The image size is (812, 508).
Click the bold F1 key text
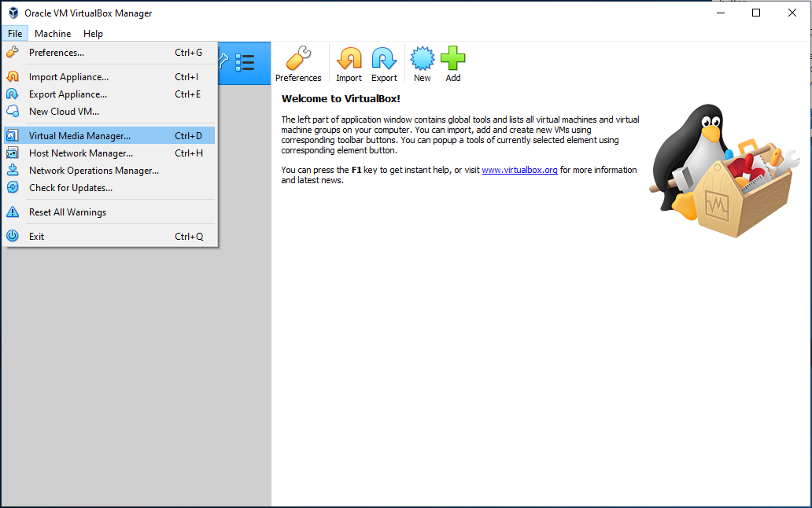(356, 170)
